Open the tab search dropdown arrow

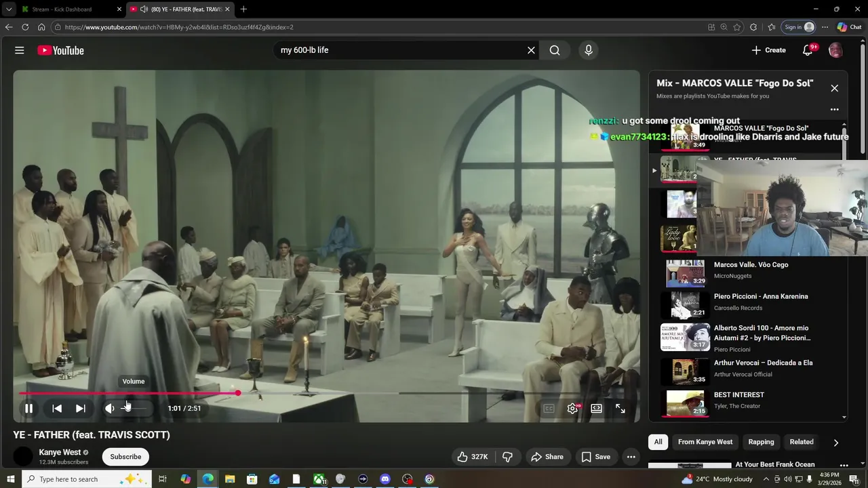tap(8, 9)
